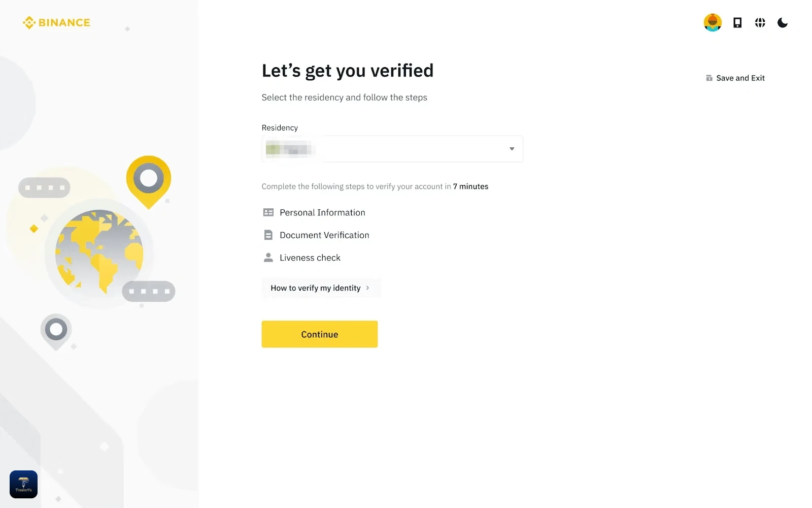
Task: Open the language globe icon
Action: click(760, 22)
